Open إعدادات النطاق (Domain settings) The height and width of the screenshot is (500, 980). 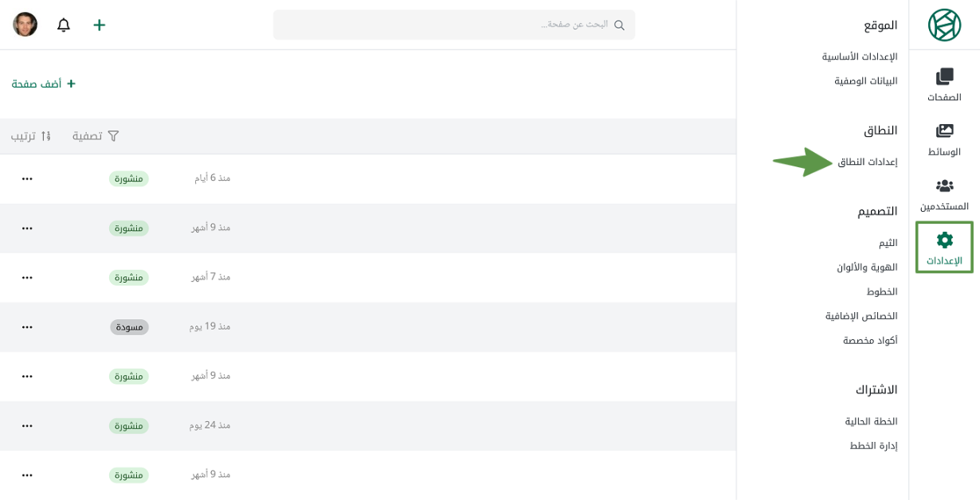tap(867, 162)
